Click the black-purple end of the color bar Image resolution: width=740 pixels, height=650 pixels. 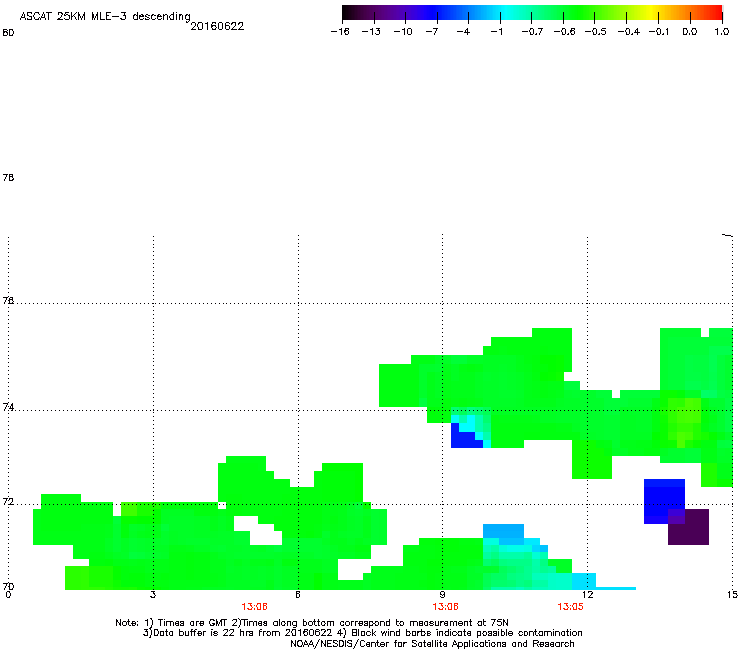point(352,12)
